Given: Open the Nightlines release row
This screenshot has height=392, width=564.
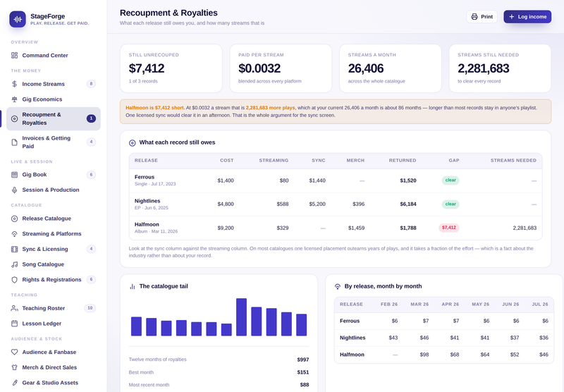Looking at the screenshot, I should [x=336, y=204].
